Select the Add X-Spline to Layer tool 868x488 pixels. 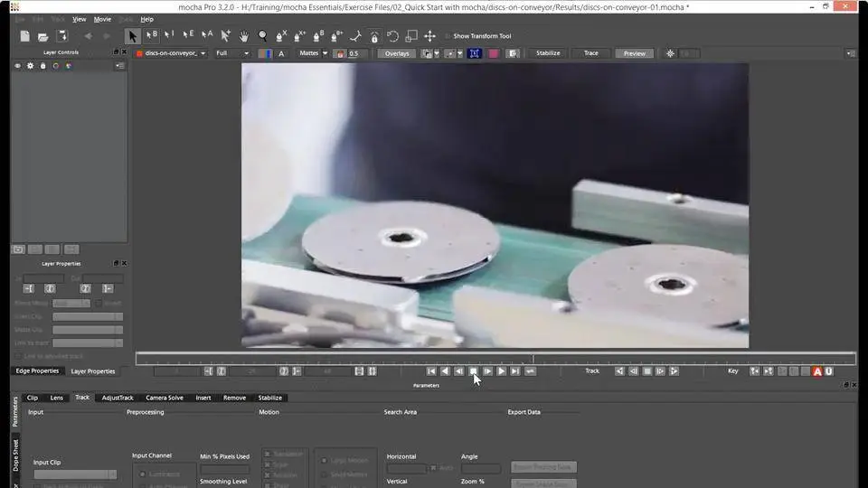(x=299, y=36)
